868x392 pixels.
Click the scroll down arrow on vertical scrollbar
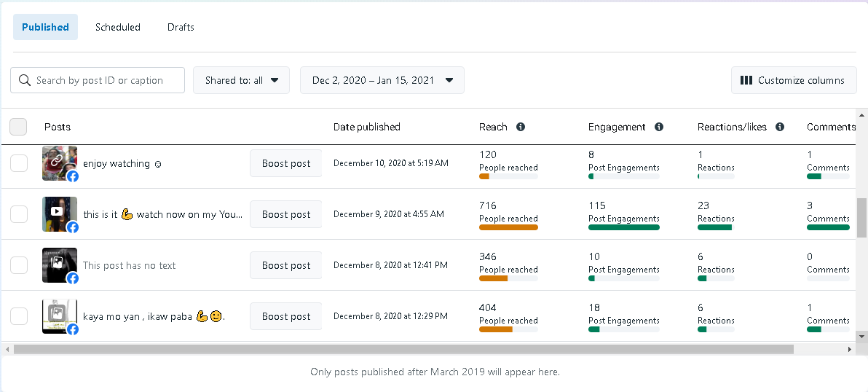tap(862, 336)
